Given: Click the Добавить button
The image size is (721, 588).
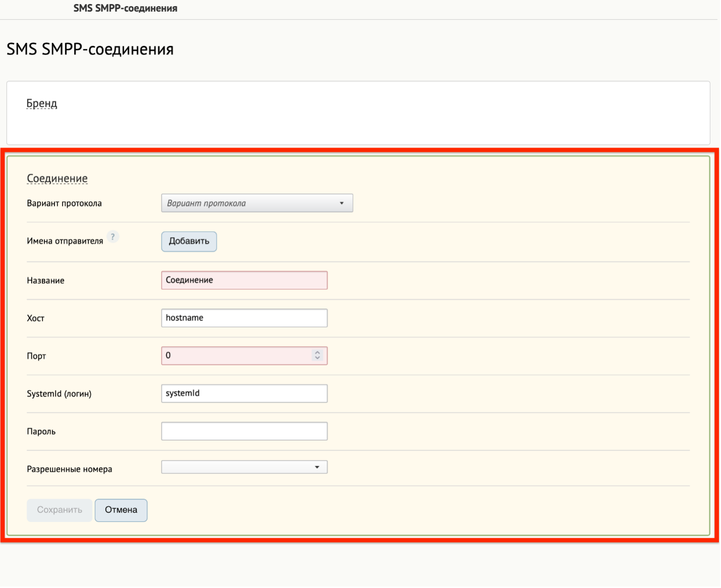Looking at the screenshot, I should click(189, 241).
